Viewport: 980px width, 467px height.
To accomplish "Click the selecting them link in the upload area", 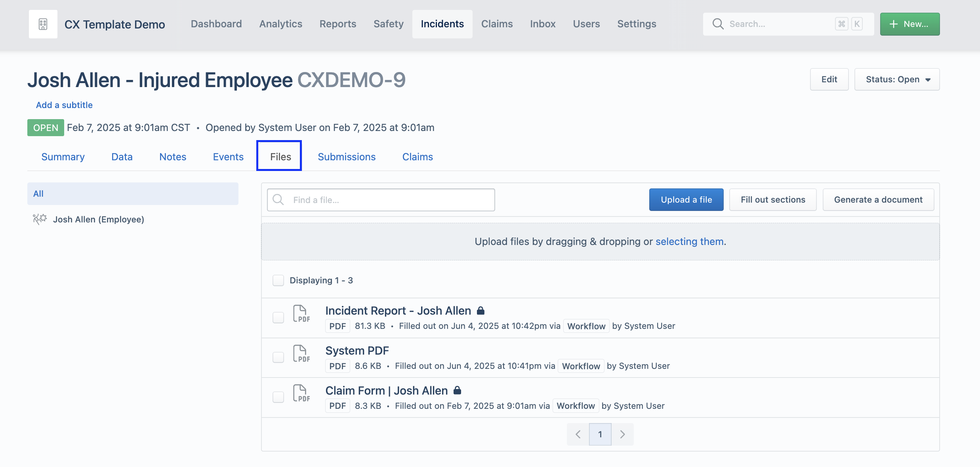I will click(x=690, y=241).
